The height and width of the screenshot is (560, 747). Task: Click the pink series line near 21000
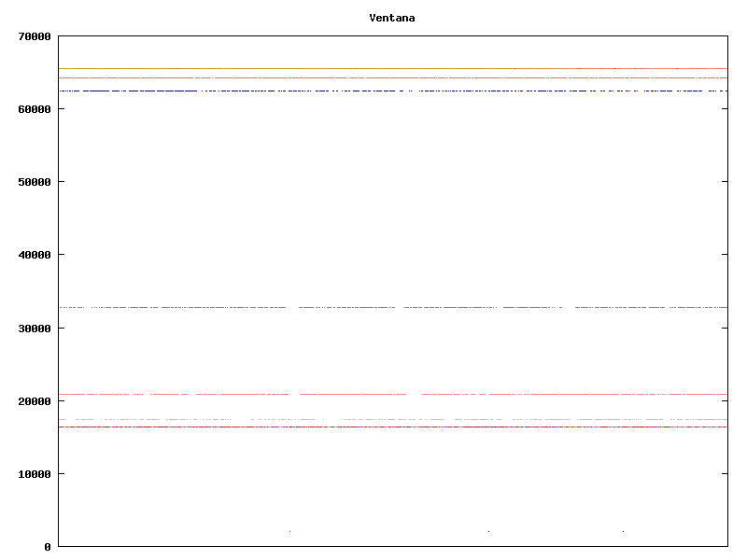[x=393, y=394]
